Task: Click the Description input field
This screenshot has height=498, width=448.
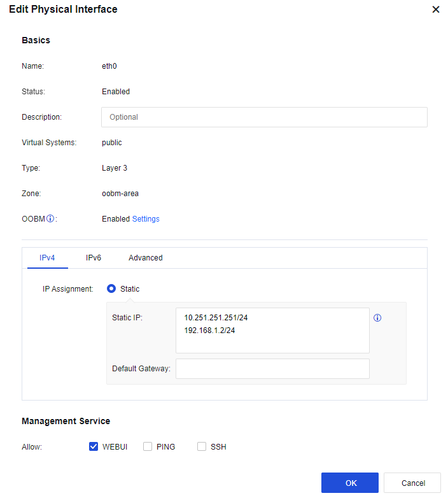Action: click(264, 117)
